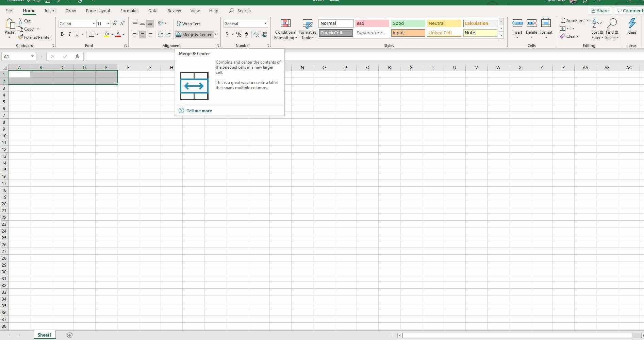This screenshot has width=644, height=340.
Task: Click the Cut scissors icon
Action: (20, 21)
